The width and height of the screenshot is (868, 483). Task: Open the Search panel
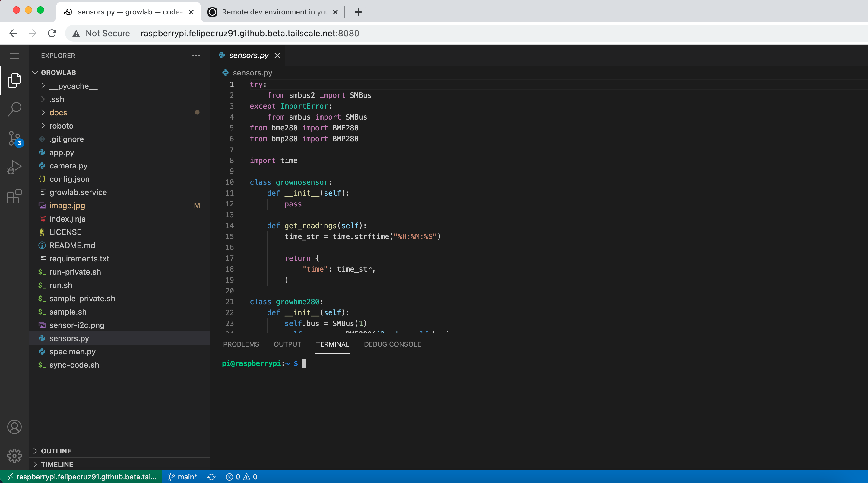pyautogui.click(x=14, y=109)
